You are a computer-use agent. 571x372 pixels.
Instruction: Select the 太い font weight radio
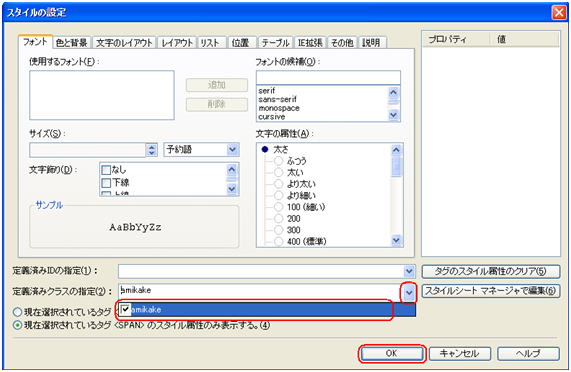coord(279,172)
